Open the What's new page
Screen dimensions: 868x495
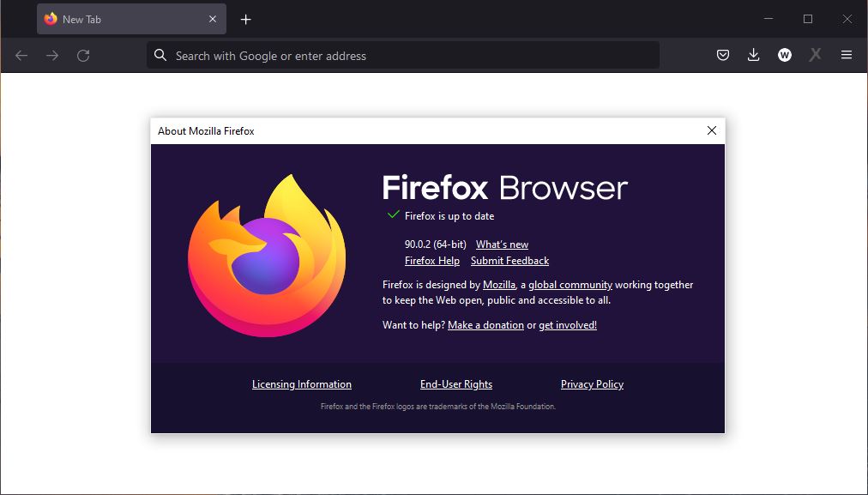502,244
